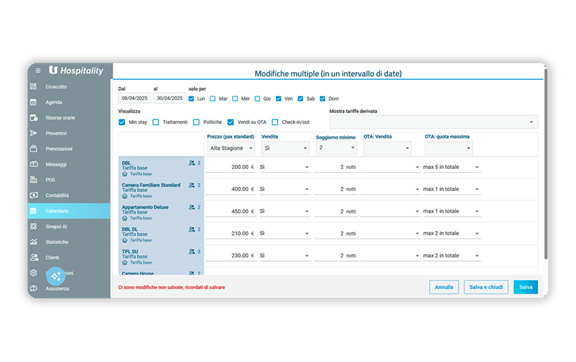Click the Contabilità money icon
Screen dimensions: 576x362
pyautogui.click(x=33, y=195)
